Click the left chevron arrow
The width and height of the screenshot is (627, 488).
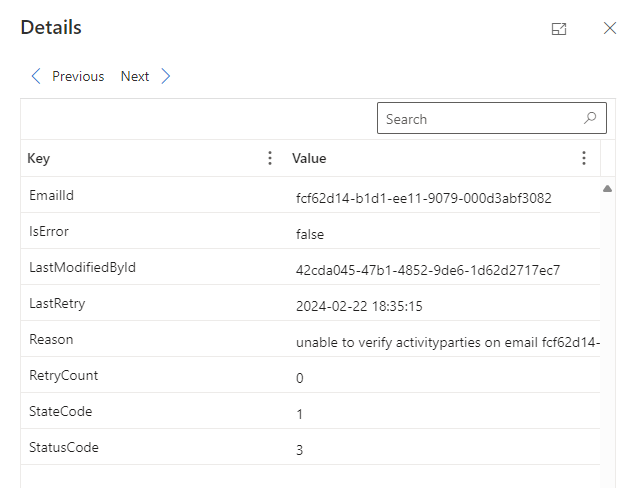(36, 76)
